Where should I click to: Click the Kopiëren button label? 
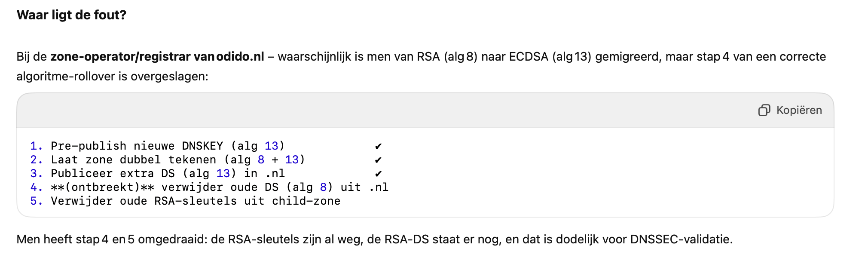coord(799,111)
